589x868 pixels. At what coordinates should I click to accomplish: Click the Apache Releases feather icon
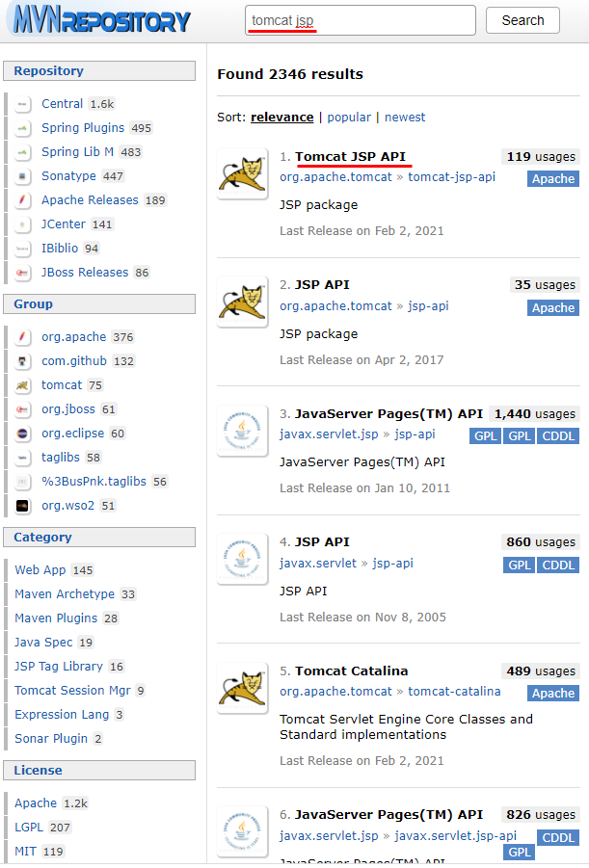coord(22,200)
